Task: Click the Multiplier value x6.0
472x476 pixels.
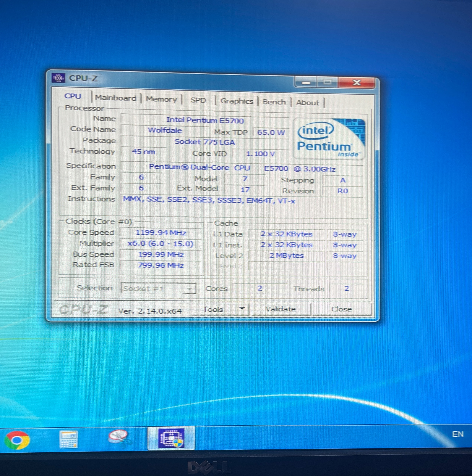Action: point(160,244)
